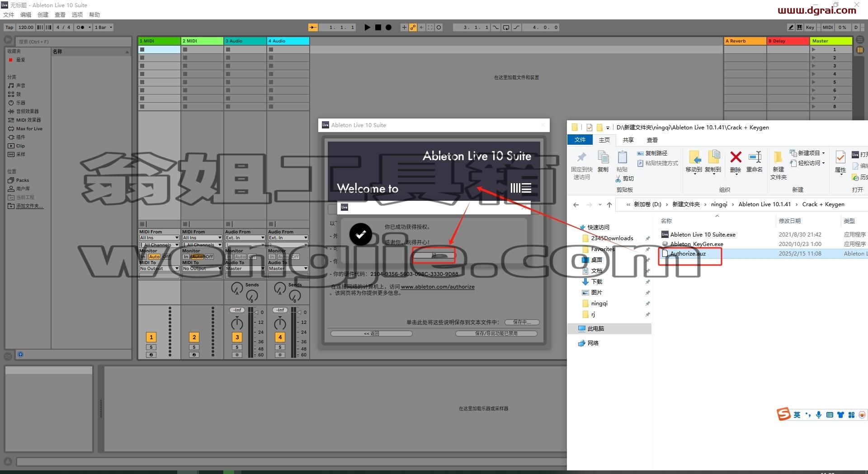Toggle the Metronome button
The image size is (868, 474).
click(x=80, y=28)
